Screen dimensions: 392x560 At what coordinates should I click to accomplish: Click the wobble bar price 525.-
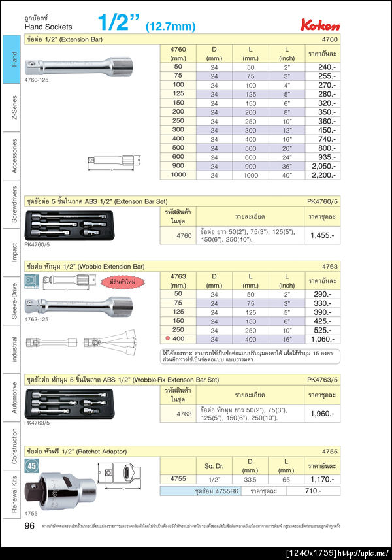[x=322, y=330]
